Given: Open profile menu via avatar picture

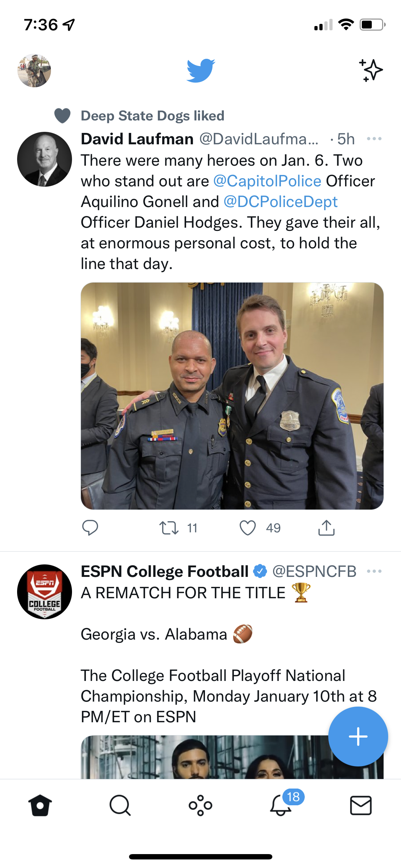Looking at the screenshot, I should (x=34, y=71).
